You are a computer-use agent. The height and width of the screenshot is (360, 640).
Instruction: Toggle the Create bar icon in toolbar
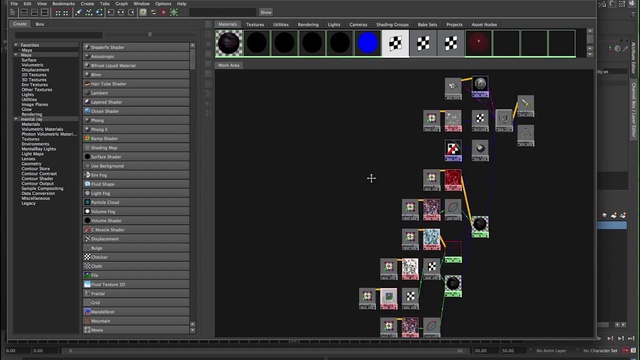point(13,12)
